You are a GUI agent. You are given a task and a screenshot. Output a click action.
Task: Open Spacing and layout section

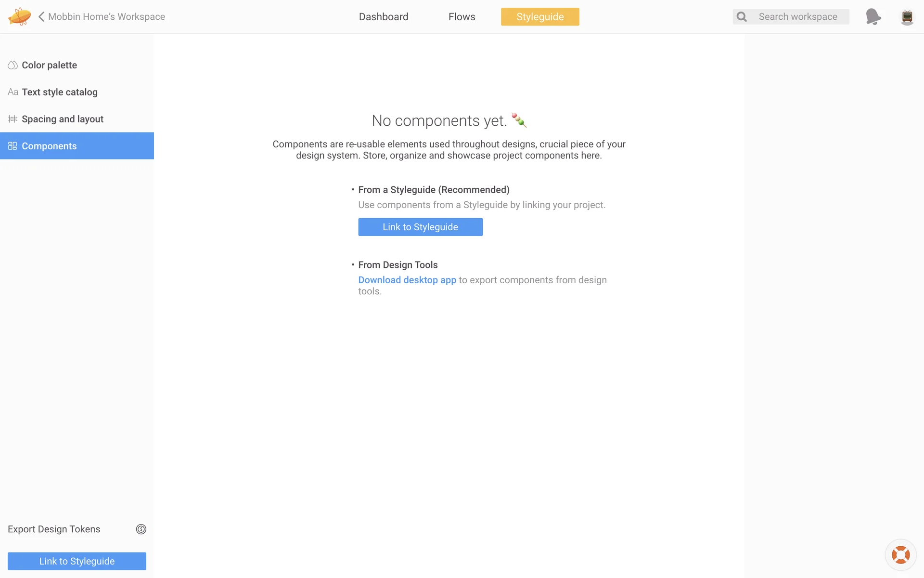pyautogui.click(x=63, y=119)
